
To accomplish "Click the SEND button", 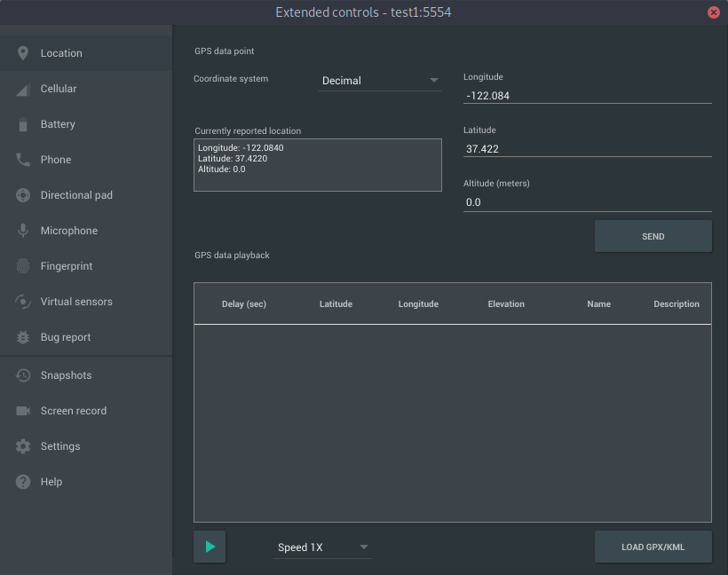I will pyautogui.click(x=653, y=236).
